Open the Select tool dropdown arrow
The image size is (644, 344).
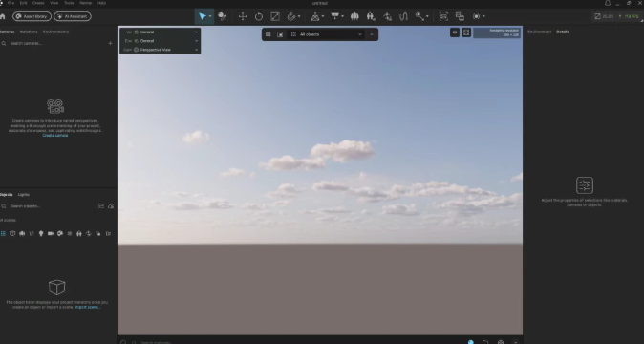point(210,16)
